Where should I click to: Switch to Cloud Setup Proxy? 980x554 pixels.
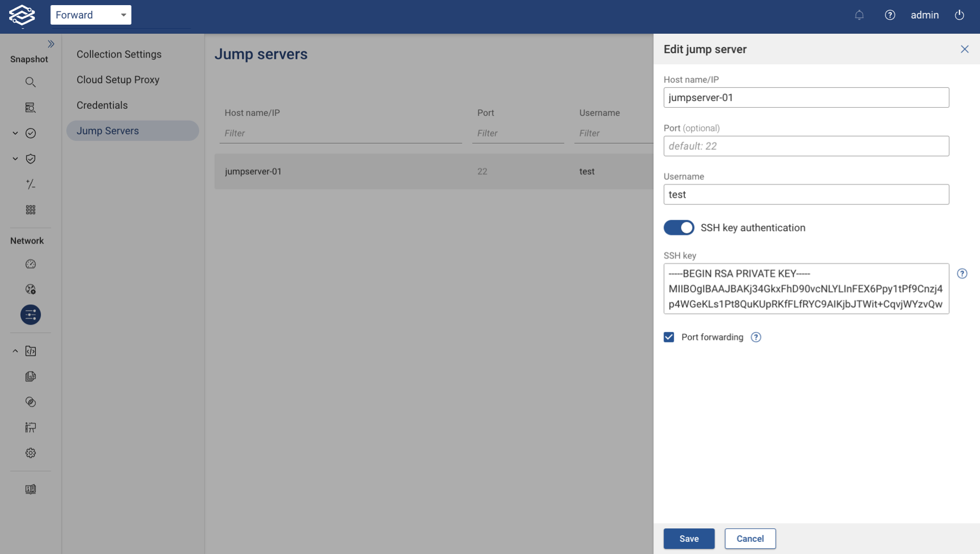click(x=118, y=80)
